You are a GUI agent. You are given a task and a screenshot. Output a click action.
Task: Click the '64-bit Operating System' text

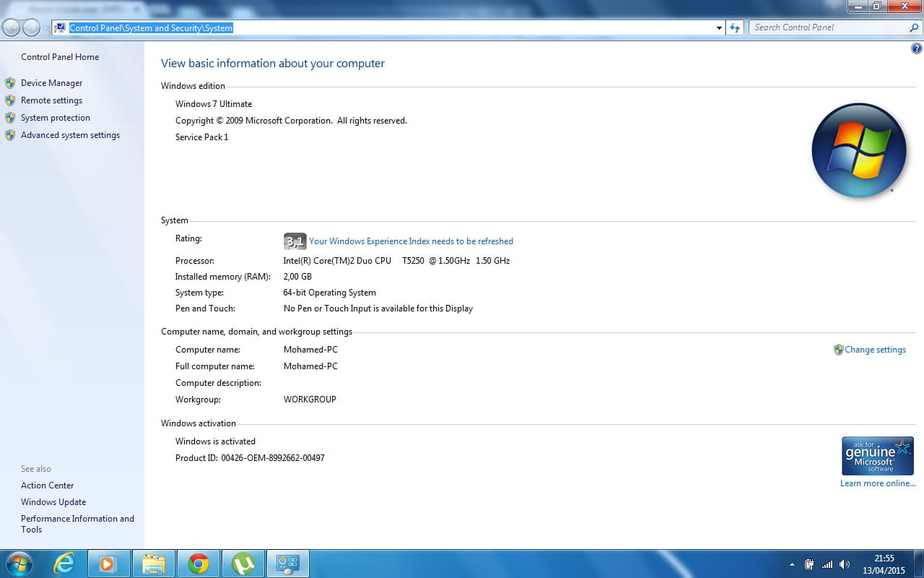[x=330, y=293]
